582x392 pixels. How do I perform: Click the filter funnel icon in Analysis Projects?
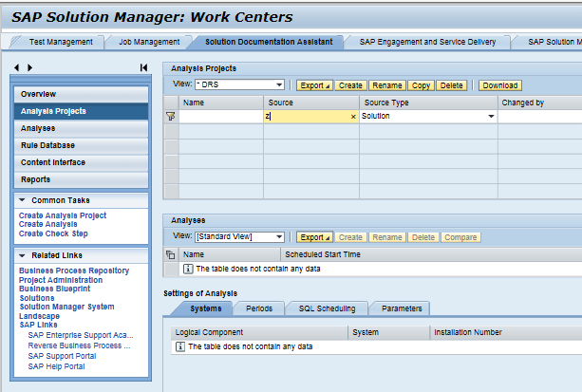(x=171, y=117)
